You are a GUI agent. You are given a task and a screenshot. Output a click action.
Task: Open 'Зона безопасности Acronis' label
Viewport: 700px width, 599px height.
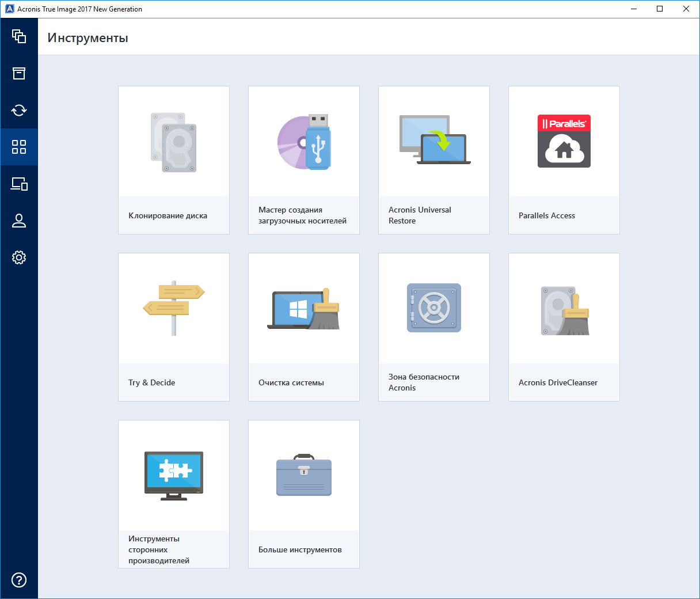(424, 382)
